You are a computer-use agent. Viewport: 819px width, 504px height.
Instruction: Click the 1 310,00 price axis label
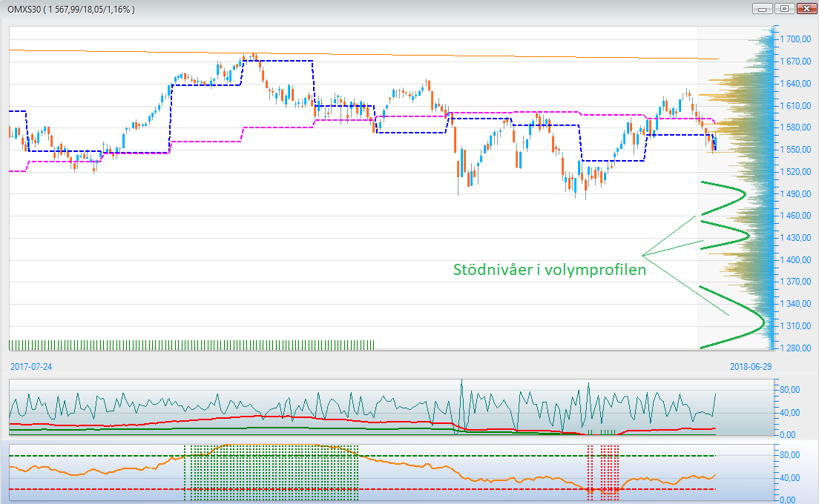[796, 326]
